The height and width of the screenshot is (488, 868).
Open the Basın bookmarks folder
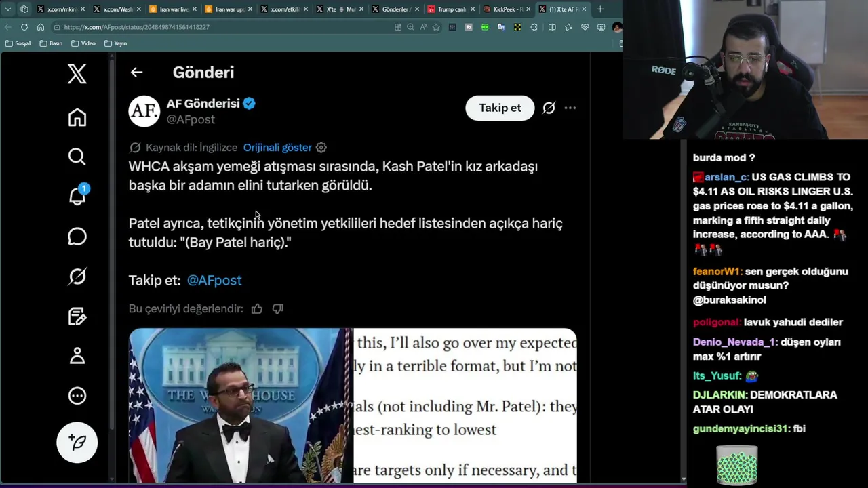pyautogui.click(x=51, y=43)
